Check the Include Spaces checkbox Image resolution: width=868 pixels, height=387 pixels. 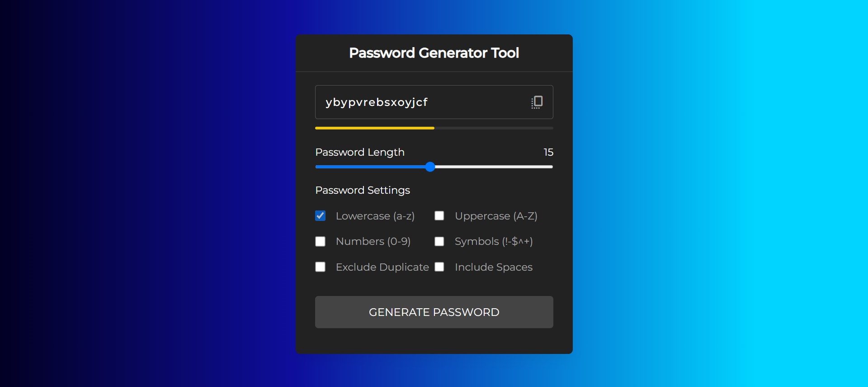click(439, 267)
